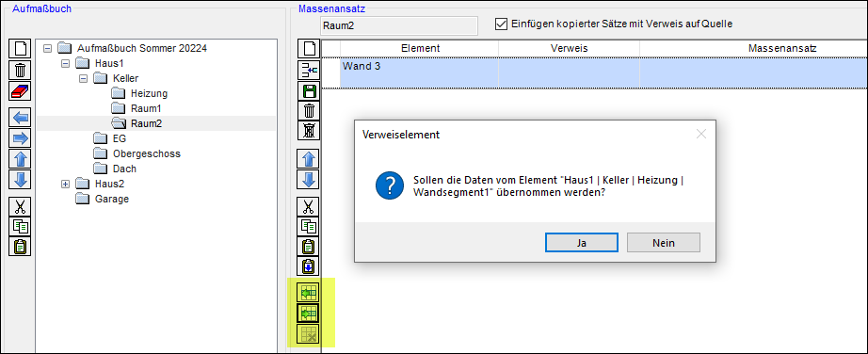Click the scissors icon in Massenansatz toolbar
This screenshot has width=868, height=354.
click(309, 206)
